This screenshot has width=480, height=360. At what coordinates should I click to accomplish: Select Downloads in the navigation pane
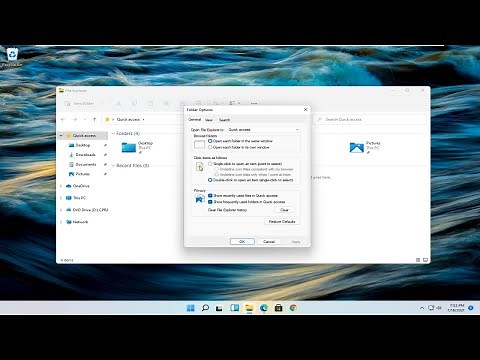pos(85,155)
